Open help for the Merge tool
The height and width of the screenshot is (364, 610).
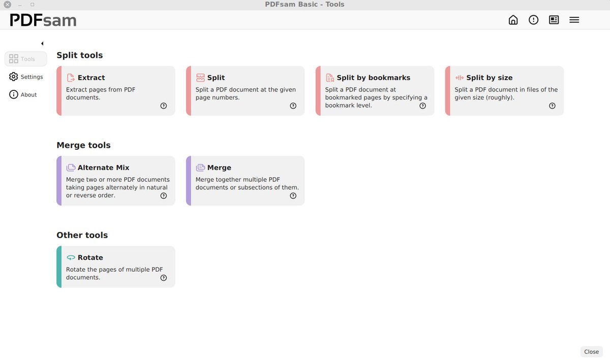point(293,196)
